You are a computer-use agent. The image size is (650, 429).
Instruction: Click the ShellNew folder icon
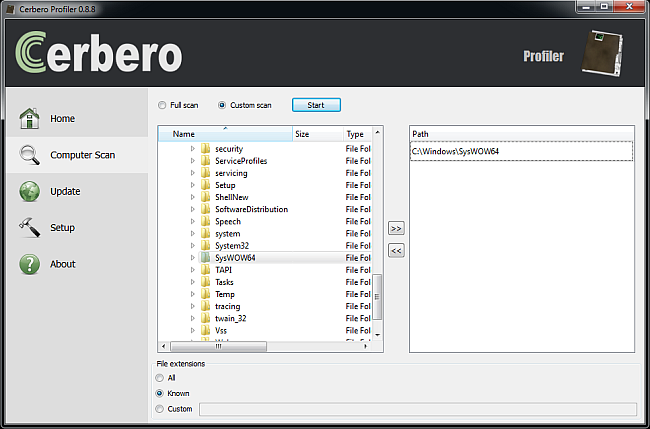tap(205, 197)
